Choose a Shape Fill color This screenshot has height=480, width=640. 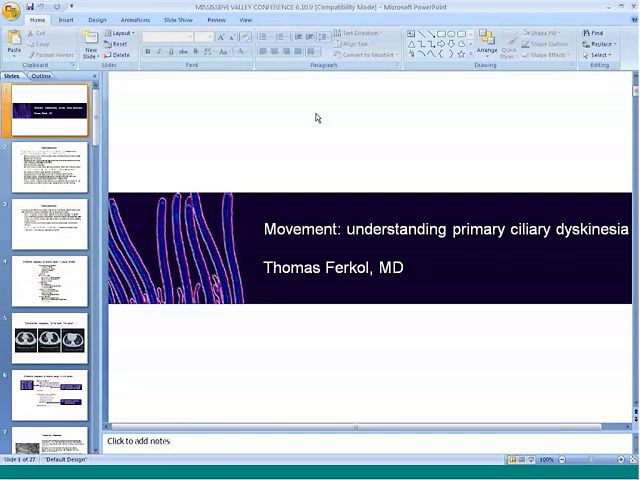(541, 33)
